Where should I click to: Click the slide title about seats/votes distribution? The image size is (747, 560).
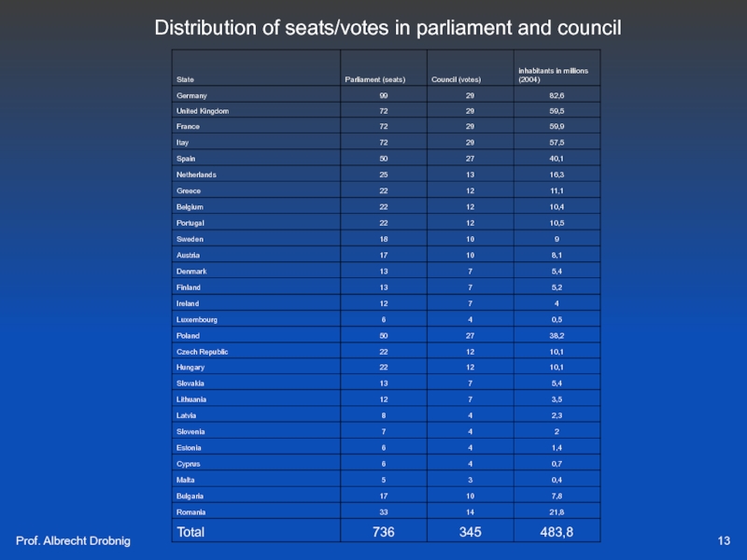tap(388, 28)
